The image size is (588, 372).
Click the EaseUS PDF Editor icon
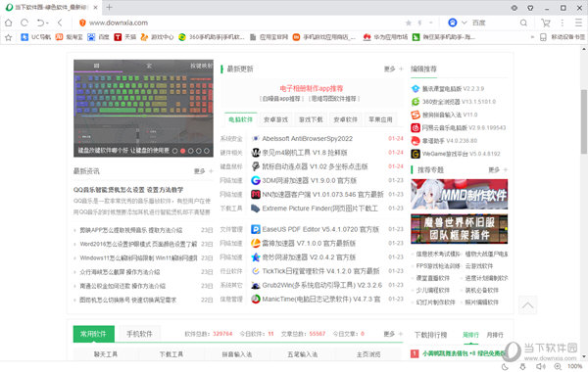point(256,229)
